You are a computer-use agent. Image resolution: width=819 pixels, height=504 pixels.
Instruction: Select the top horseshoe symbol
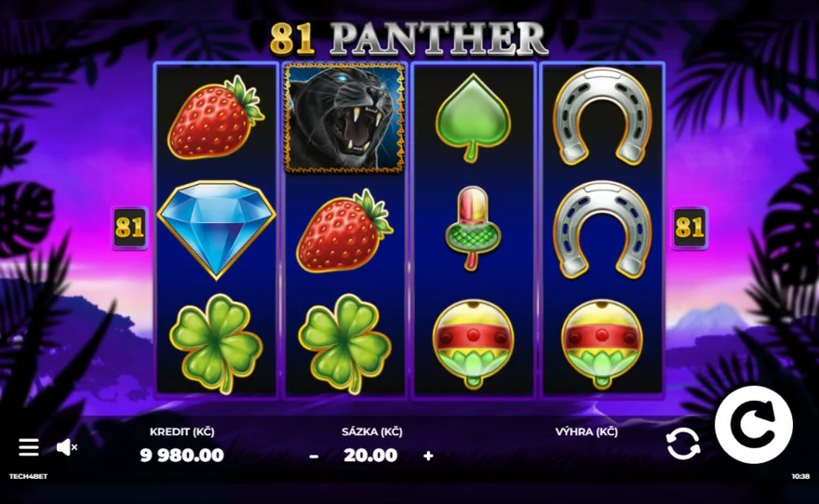click(x=602, y=116)
